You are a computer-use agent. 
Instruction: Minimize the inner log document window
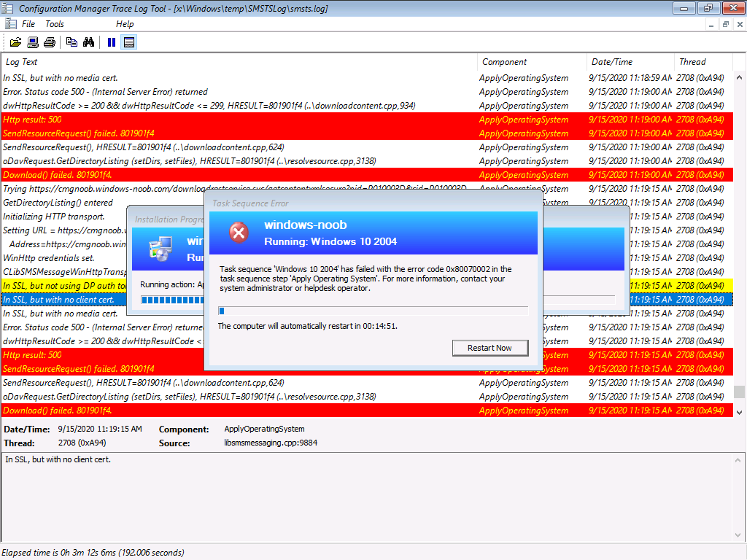[711, 24]
